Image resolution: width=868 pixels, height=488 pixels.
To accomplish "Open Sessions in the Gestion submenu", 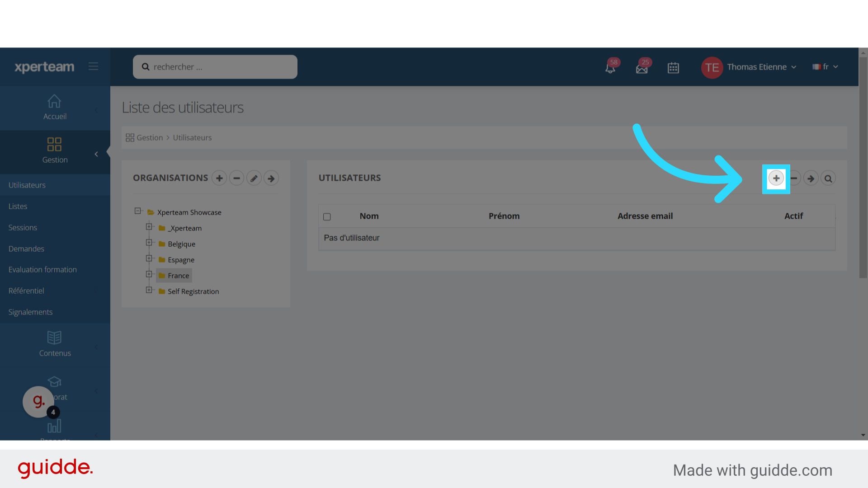I will point(23,227).
